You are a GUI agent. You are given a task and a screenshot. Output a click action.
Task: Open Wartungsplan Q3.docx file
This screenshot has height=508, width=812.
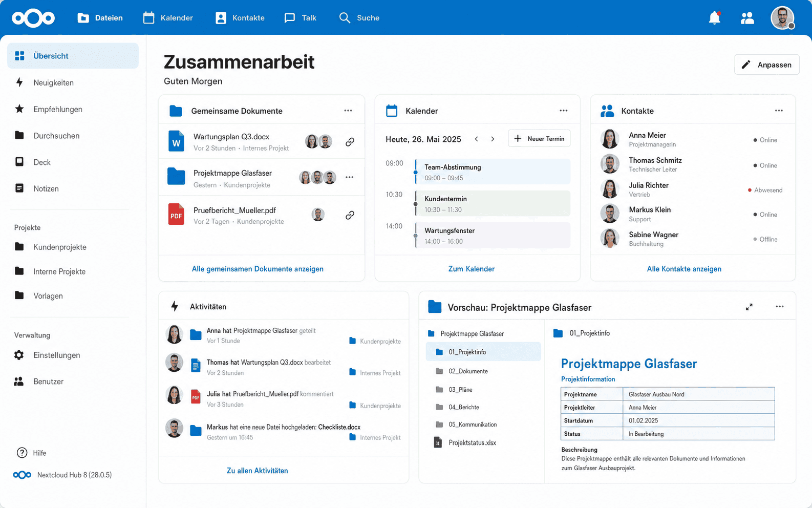231,137
